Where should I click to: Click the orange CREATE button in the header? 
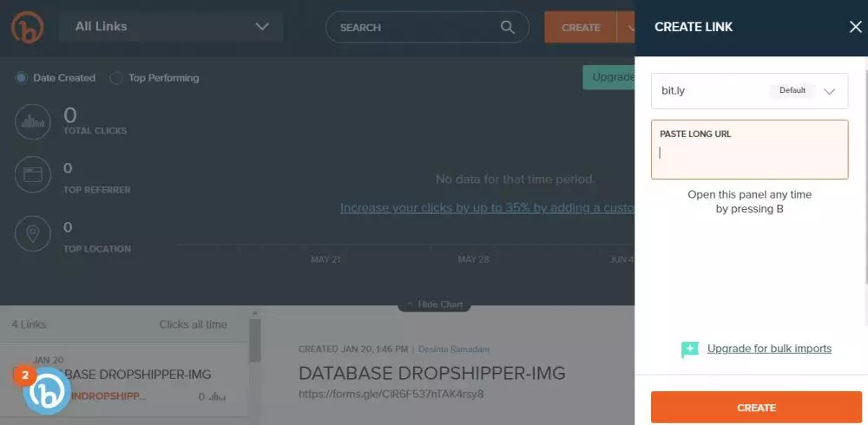[580, 27]
